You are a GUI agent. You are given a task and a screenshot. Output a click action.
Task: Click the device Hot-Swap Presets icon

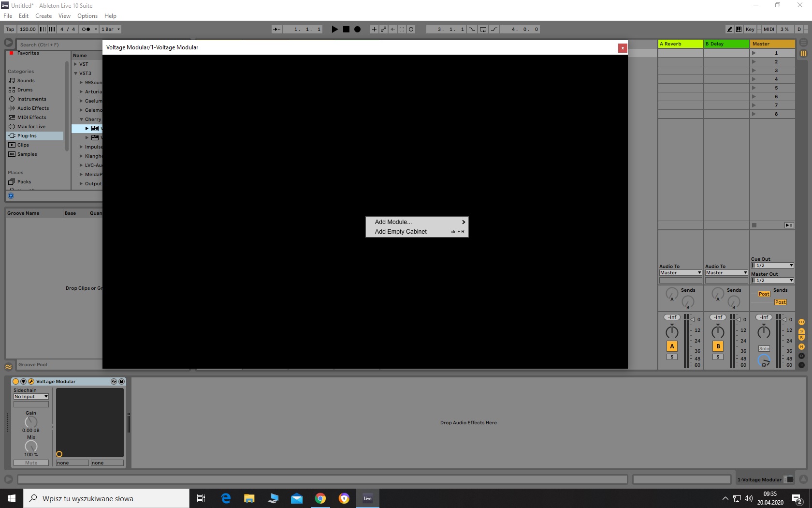coord(114,381)
